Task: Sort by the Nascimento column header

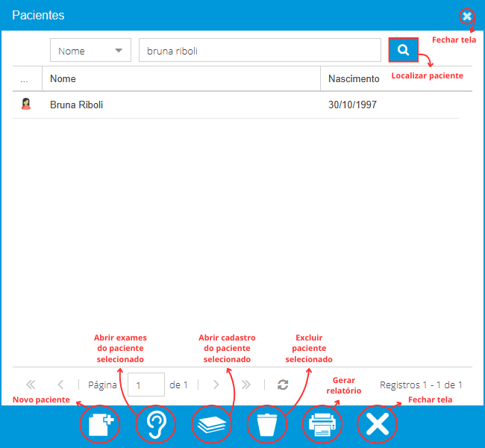Action: pyautogui.click(x=354, y=78)
